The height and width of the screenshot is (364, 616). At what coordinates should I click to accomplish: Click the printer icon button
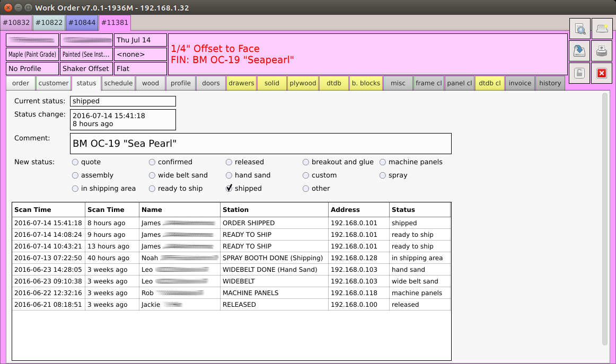601,51
